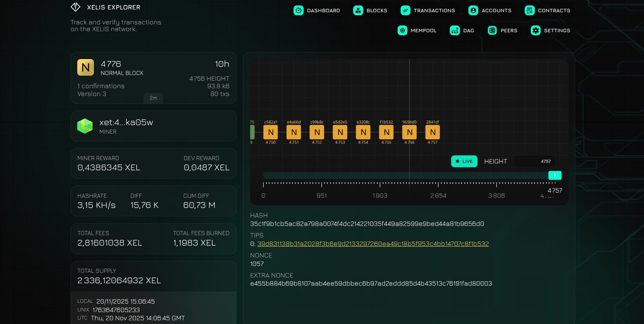Click the dev reward 0,0487 XEL
This screenshot has width=644, height=324.
tap(207, 168)
